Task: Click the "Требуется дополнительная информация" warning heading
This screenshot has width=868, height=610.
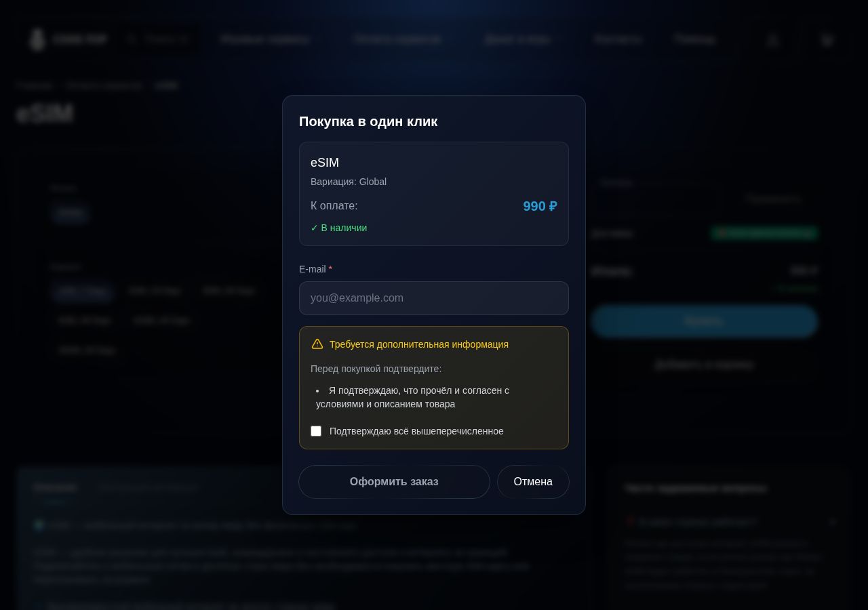Action: 419,344
